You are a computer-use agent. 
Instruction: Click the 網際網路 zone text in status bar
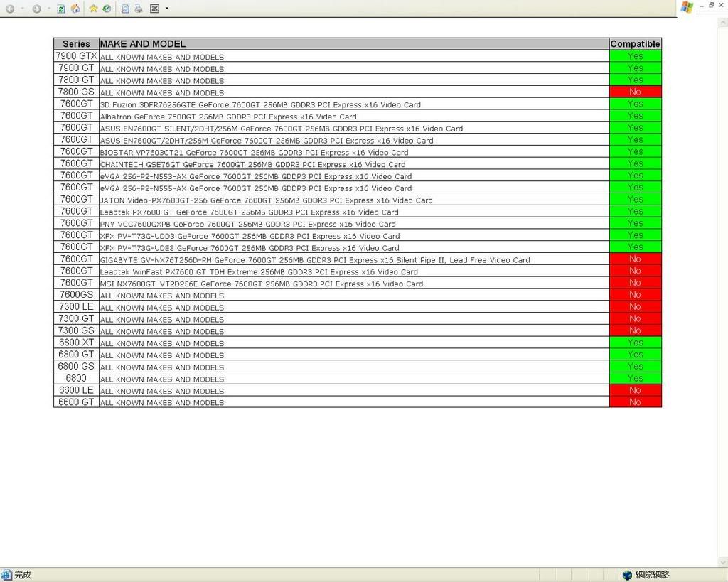click(652, 575)
